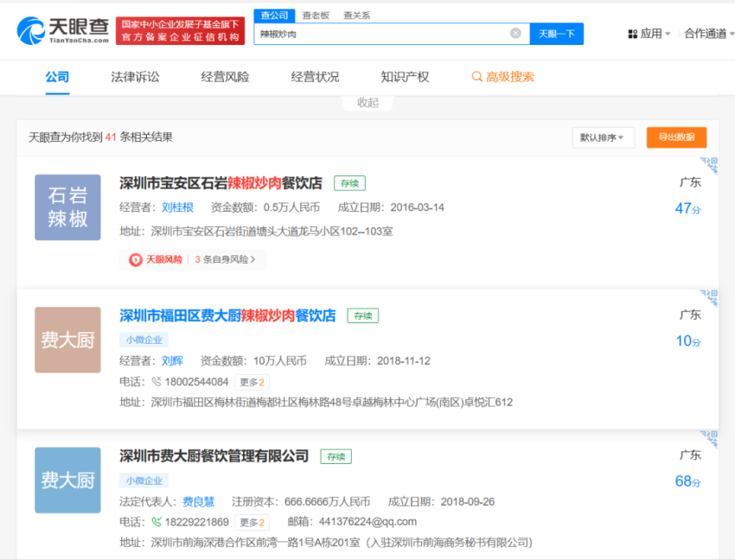Open QR code corner of 石岩辣椒炒肉 card
The height and width of the screenshot is (560, 735).
pyautogui.click(x=709, y=165)
